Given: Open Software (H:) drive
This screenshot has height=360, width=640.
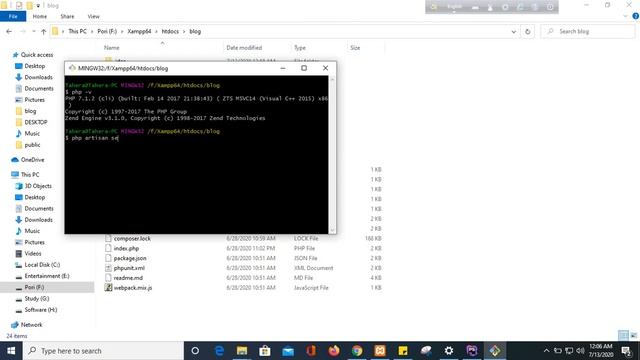Looking at the screenshot, I should tap(36, 310).
